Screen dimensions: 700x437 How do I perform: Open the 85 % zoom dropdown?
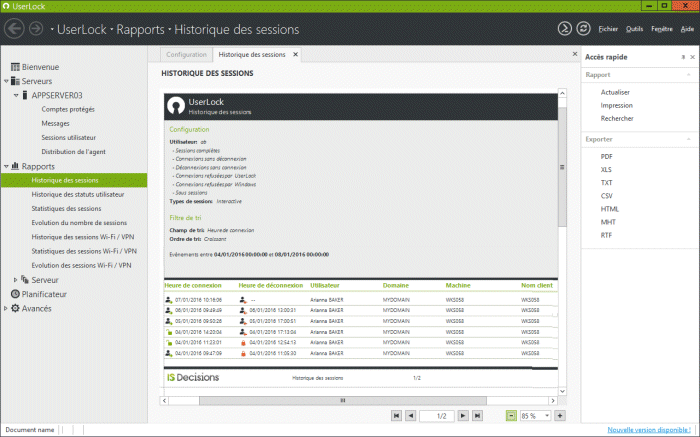tap(547, 416)
